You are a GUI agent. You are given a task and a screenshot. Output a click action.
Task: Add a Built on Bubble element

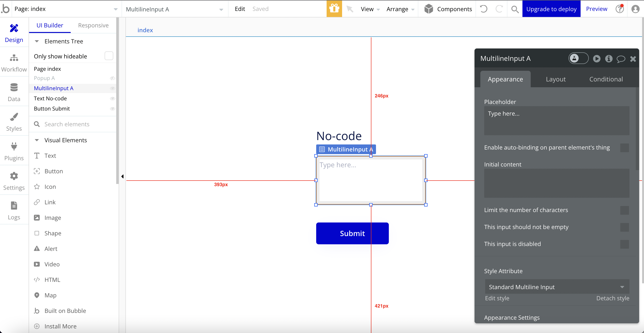pyautogui.click(x=65, y=311)
